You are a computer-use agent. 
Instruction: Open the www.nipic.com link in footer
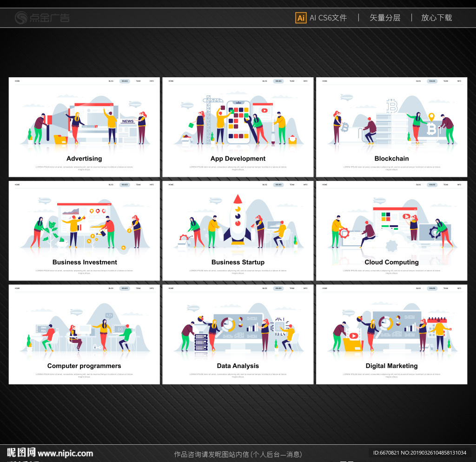tap(65, 453)
